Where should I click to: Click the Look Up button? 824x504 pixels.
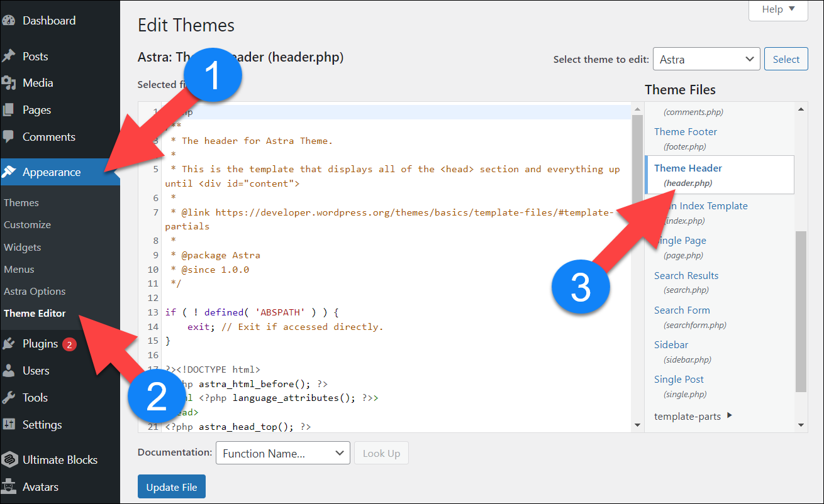click(x=381, y=453)
